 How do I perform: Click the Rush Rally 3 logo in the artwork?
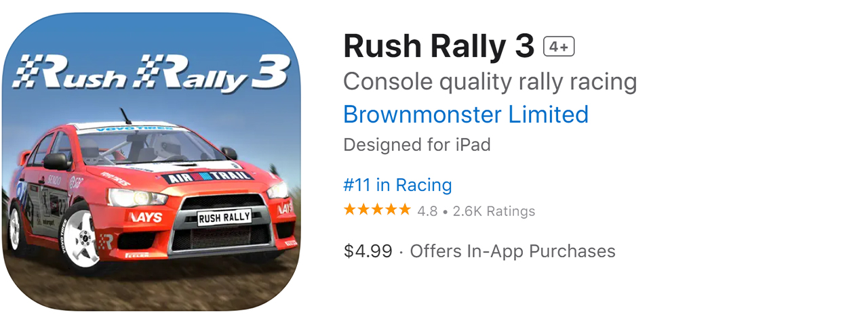(x=152, y=73)
